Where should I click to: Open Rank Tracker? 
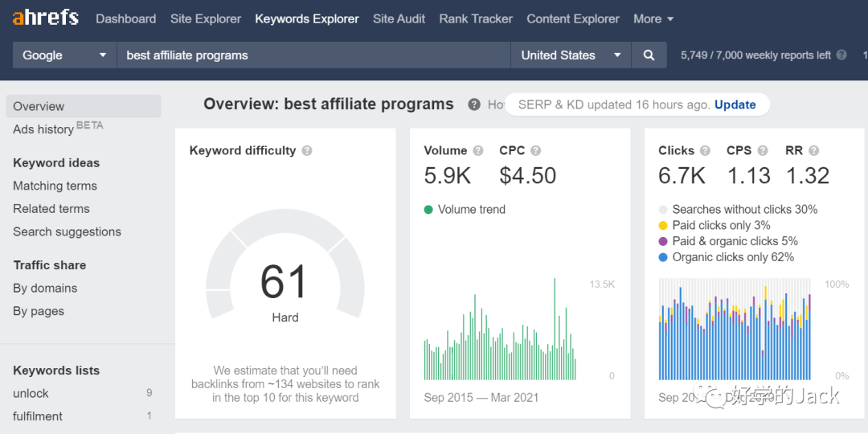tap(476, 18)
